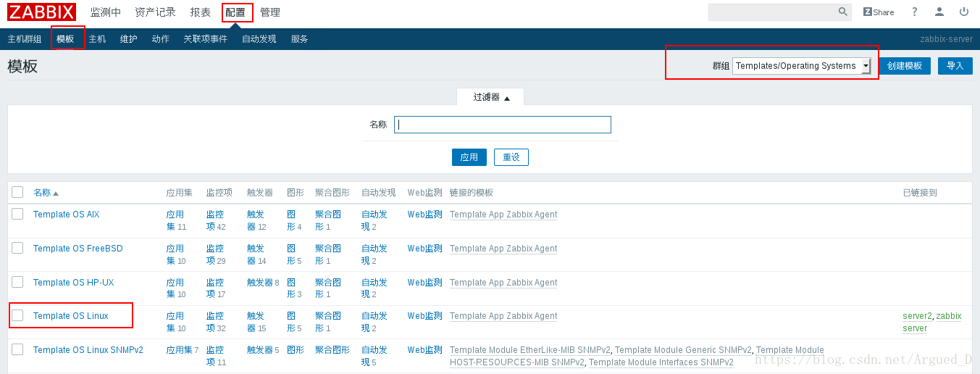Viewport: 980px width, 374px height.
Task: Open the Template OS AIX link
Action: tap(67, 215)
